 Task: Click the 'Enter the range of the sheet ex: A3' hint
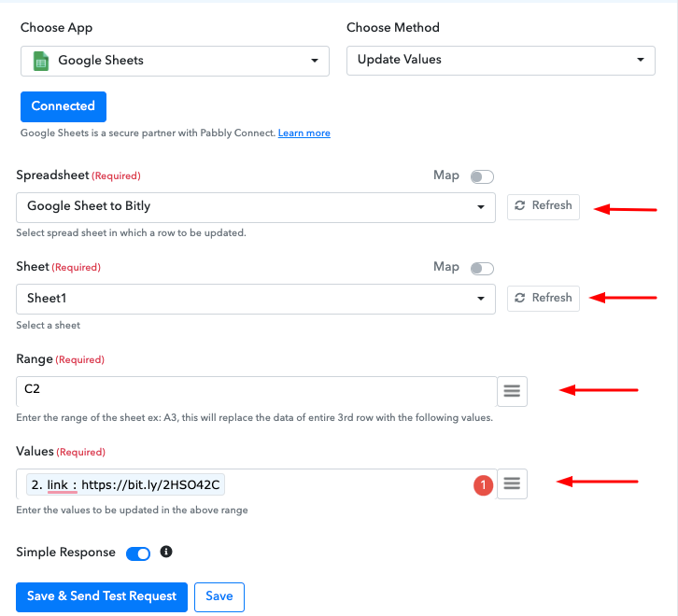tap(254, 417)
